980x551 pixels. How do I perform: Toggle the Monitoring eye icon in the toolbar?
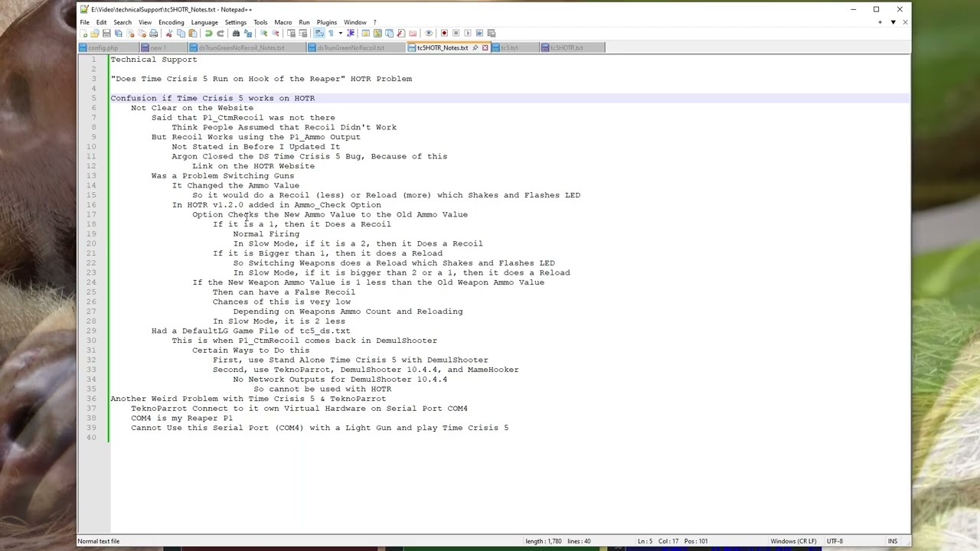pos(428,33)
